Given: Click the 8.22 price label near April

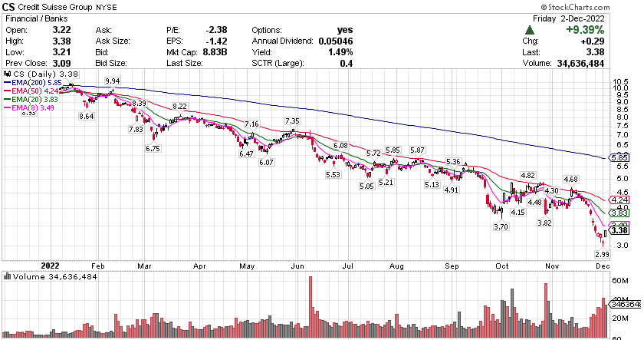Looking at the screenshot, I should tap(179, 107).
